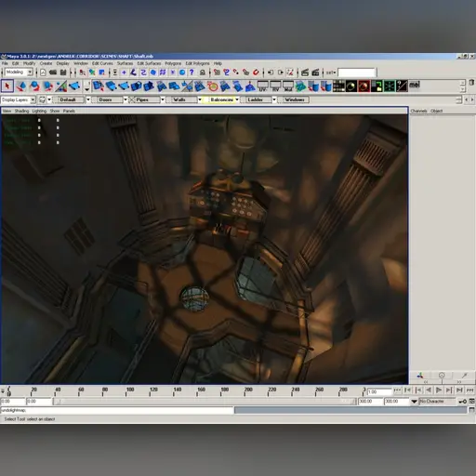
Task: Open the viewport Shading menu
Action: click(21, 111)
